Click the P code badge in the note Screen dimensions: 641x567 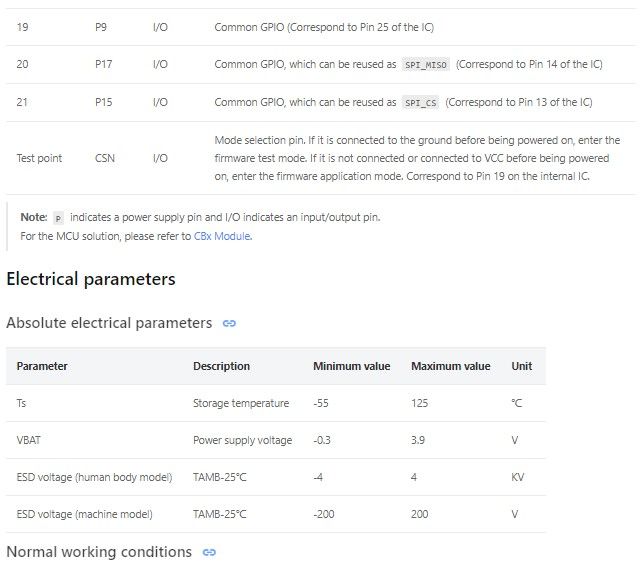tap(58, 218)
